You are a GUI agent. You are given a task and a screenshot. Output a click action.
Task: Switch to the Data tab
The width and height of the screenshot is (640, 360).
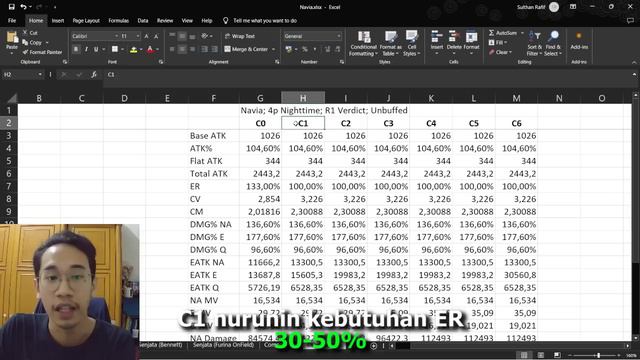click(x=143, y=20)
